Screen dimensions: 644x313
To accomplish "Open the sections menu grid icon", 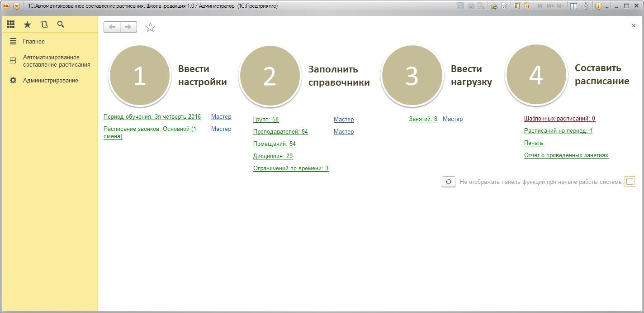I will tap(10, 24).
